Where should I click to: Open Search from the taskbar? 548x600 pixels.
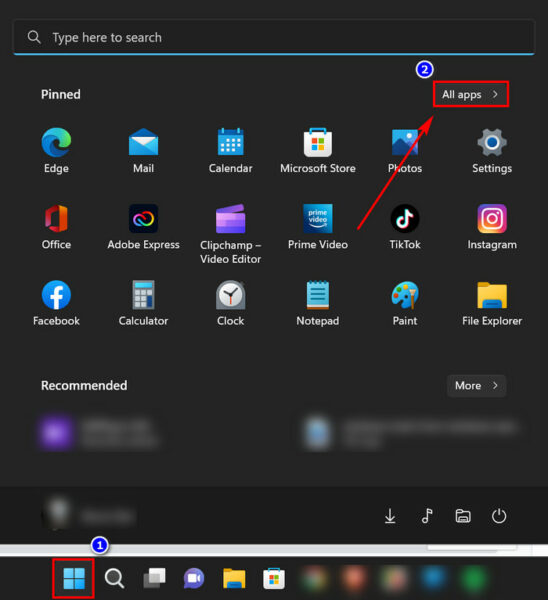pyautogui.click(x=114, y=578)
